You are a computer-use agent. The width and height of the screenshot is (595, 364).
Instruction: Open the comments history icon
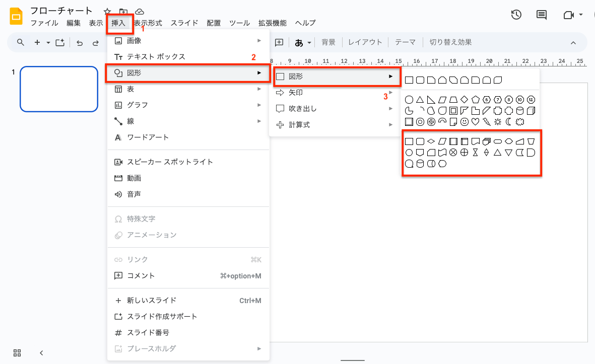pos(542,15)
